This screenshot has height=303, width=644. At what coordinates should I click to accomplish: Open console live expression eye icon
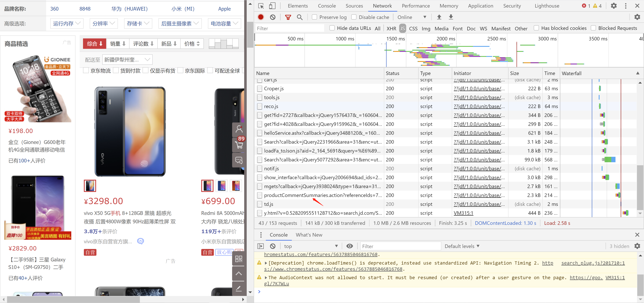coord(350,246)
